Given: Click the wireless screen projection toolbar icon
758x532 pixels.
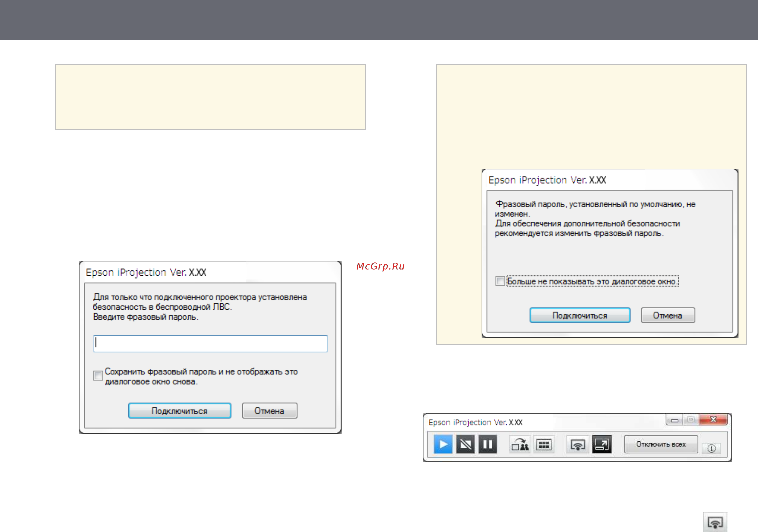Looking at the screenshot, I should pos(577,444).
